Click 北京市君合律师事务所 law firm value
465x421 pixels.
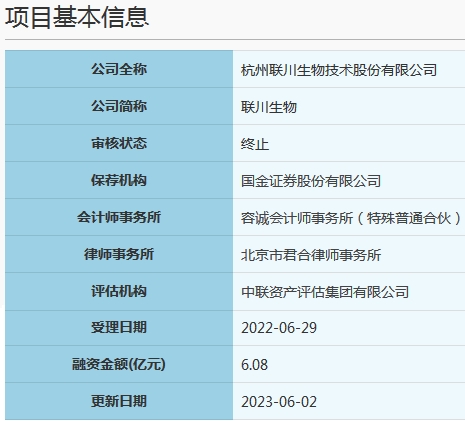click(x=311, y=255)
